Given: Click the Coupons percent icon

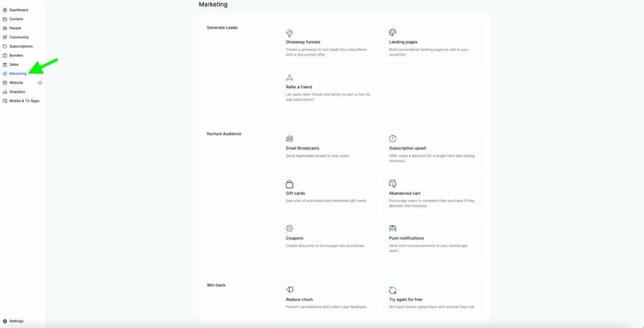Looking at the screenshot, I should click(289, 229).
